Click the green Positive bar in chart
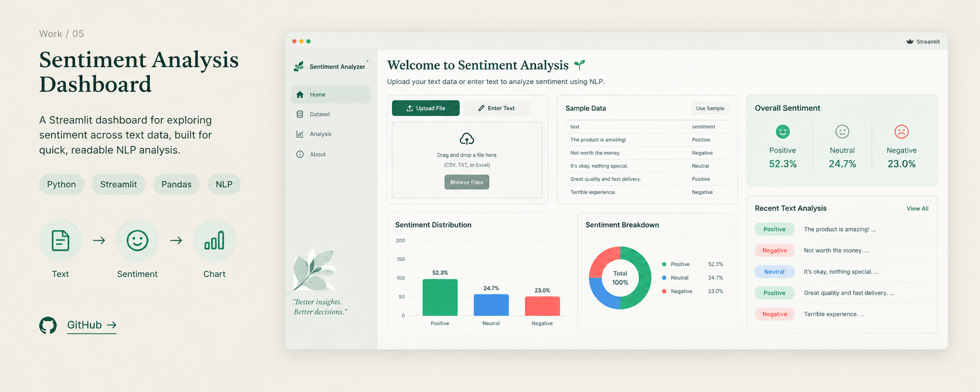The width and height of the screenshot is (980, 392). click(x=440, y=298)
